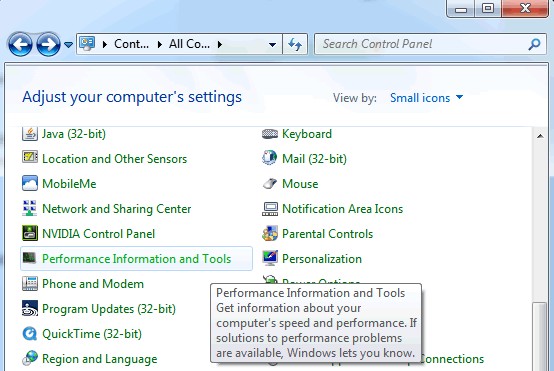This screenshot has height=371, width=554.
Task: Expand the address bar history dropdown
Action: [272, 45]
